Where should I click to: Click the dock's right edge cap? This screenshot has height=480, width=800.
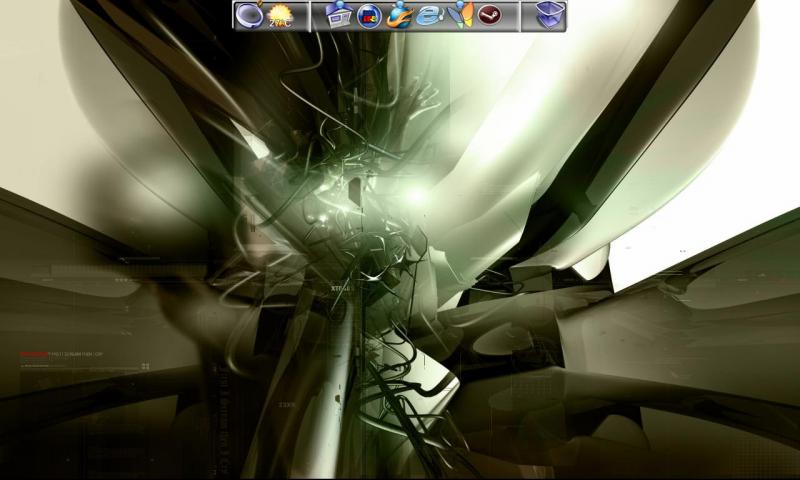tap(565, 16)
